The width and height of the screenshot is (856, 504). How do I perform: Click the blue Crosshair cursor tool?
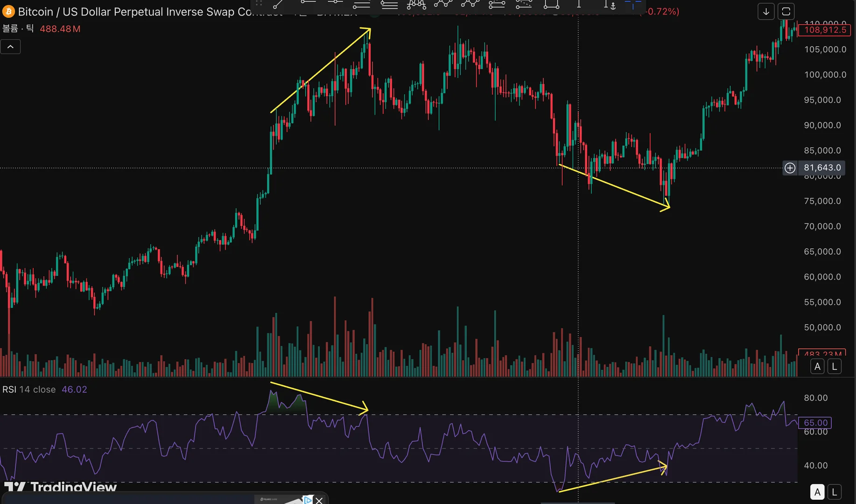coord(633,5)
